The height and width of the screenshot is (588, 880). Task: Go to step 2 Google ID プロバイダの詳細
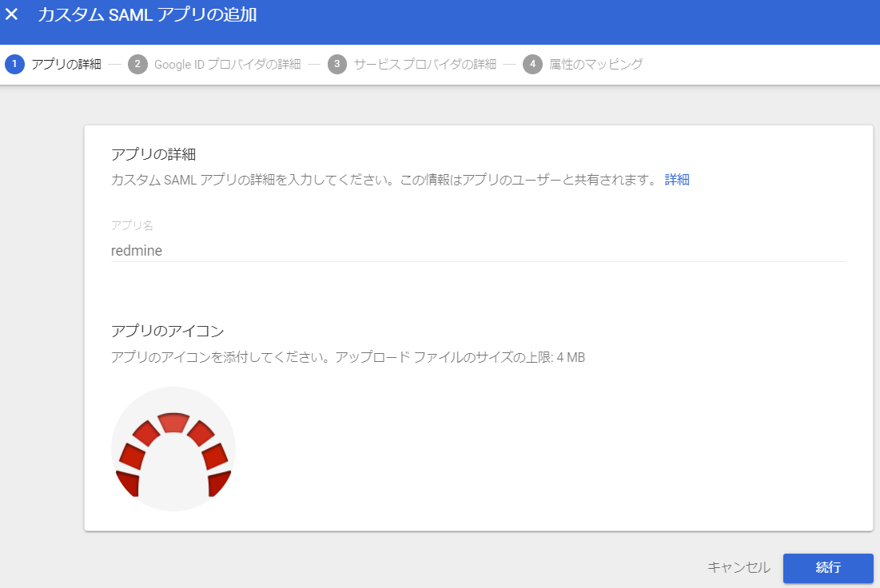click(214, 64)
